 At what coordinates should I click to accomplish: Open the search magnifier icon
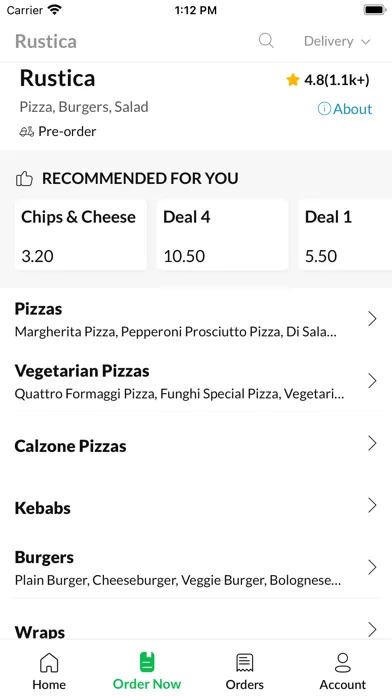coord(266,41)
